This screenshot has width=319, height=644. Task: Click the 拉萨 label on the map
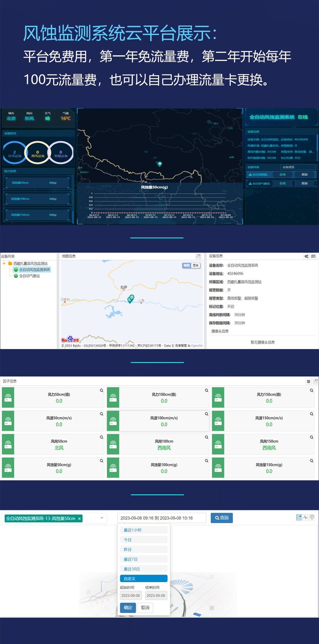click(124, 287)
